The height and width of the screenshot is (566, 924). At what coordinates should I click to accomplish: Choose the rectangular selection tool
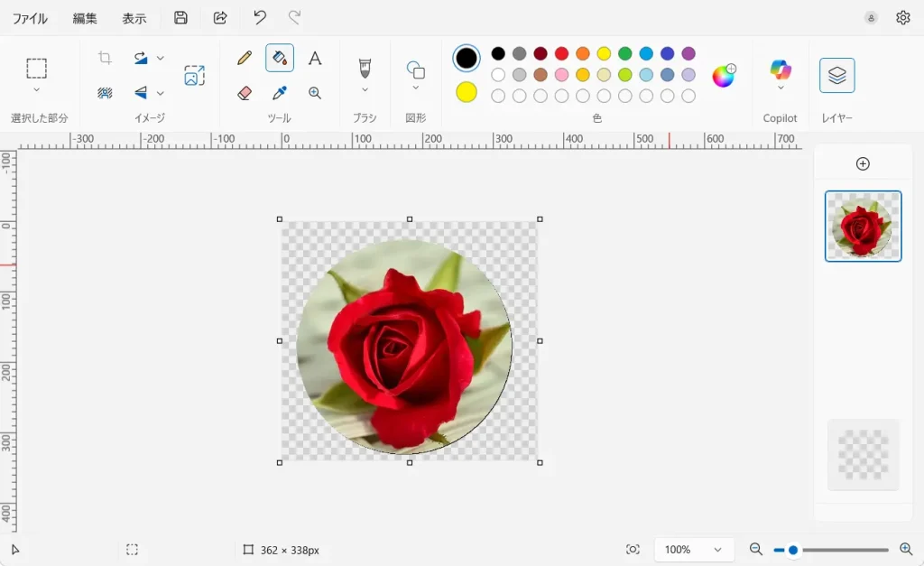coord(36,69)
